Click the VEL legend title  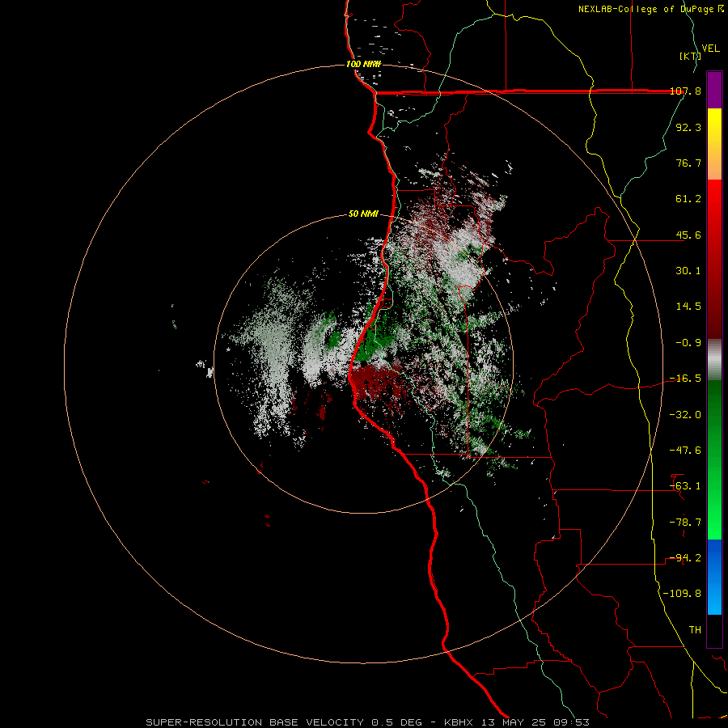click(x=710, y=48)
